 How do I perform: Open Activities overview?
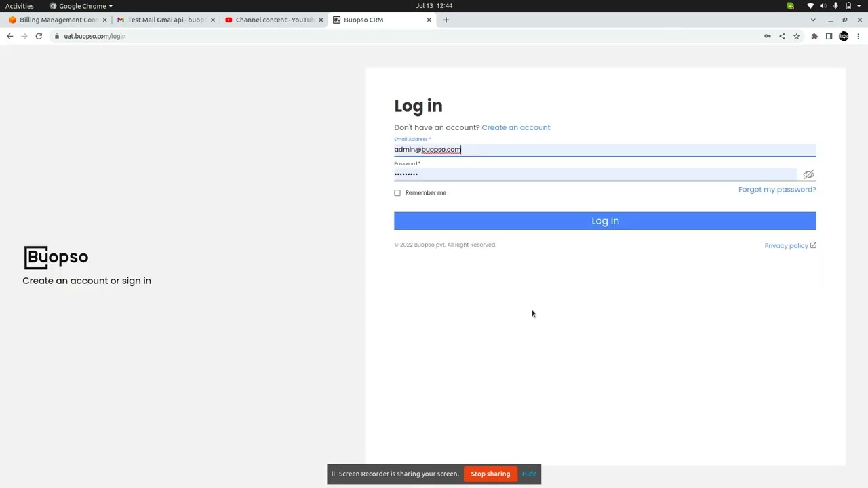pyautogui.click(x=20, y=6)
